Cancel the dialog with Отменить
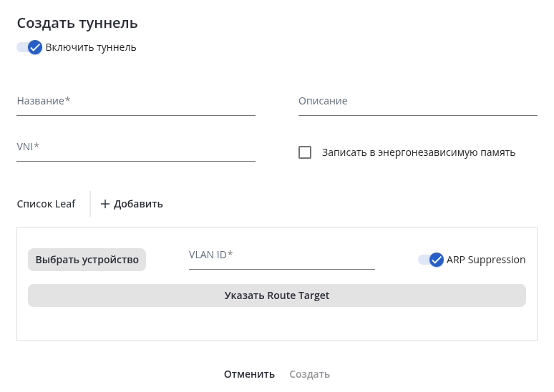 coord(249,374)
